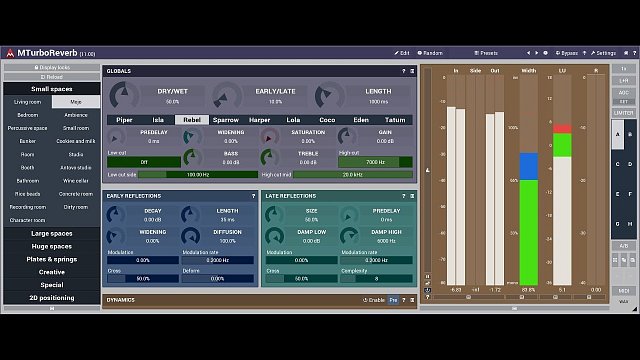The image size is (640, 360).
Task: Select the Wine cellar preset
Action: [x=76, y=181]
